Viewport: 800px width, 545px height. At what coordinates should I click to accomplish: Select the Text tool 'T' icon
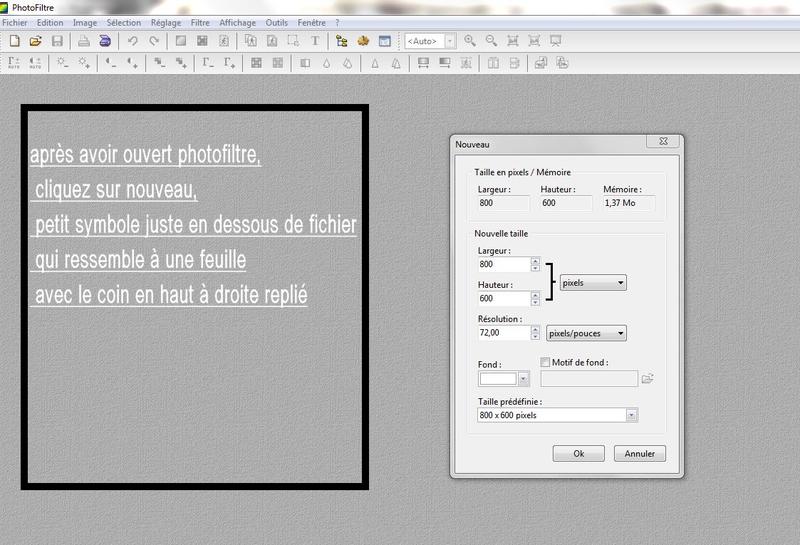click(x=315, y=41)
